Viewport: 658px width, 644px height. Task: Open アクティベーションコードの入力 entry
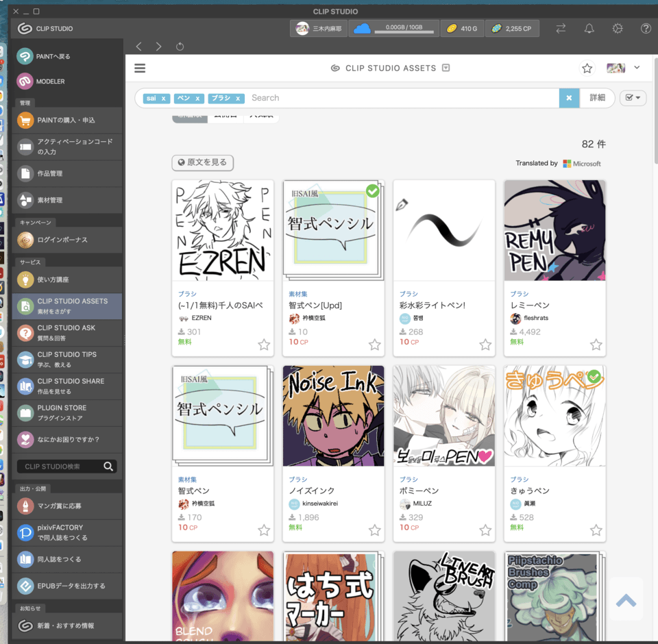click(67, 147)
